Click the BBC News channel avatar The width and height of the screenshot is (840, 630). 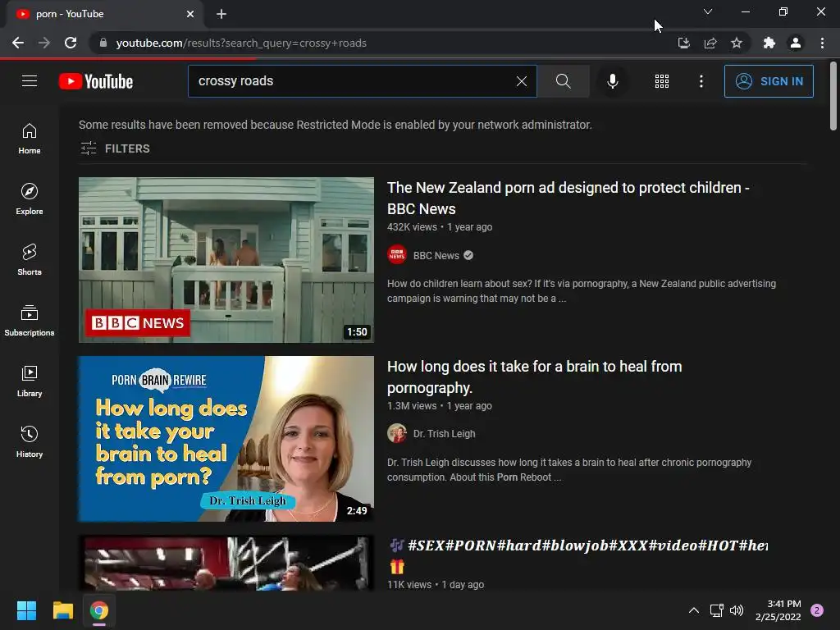tap(397, 255)
